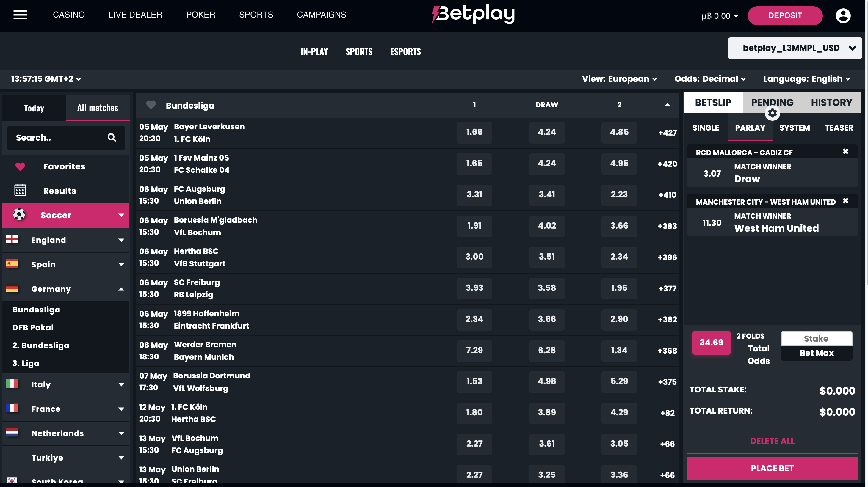Open the hamburger main menu
The width and height of the screenshot is (868, 487).
click(x=20, y=15)
